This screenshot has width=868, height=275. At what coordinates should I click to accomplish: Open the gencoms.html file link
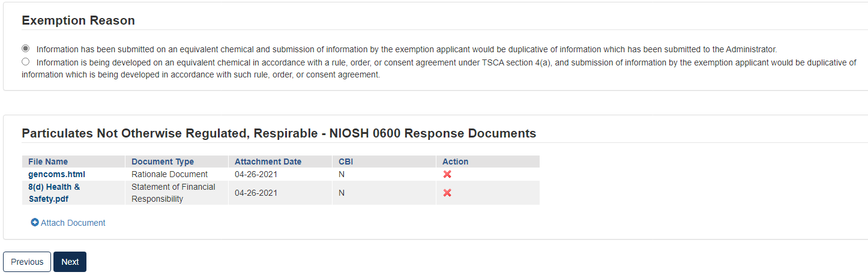56,174
